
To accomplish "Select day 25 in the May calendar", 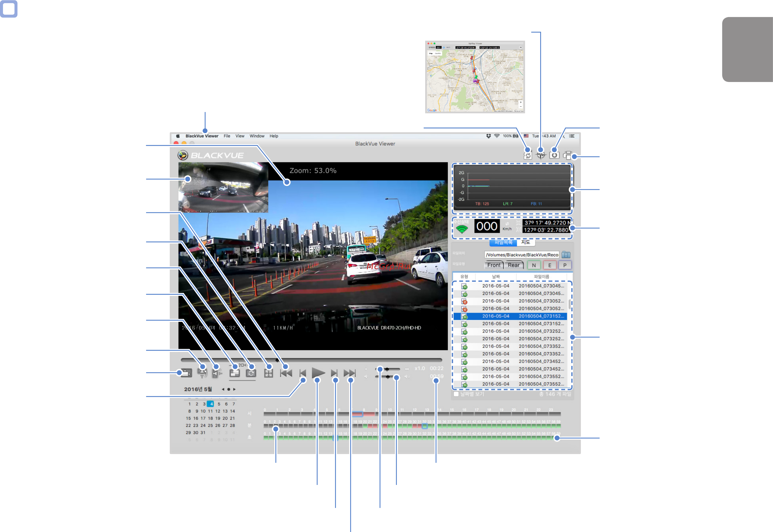I will coord(210,425).
